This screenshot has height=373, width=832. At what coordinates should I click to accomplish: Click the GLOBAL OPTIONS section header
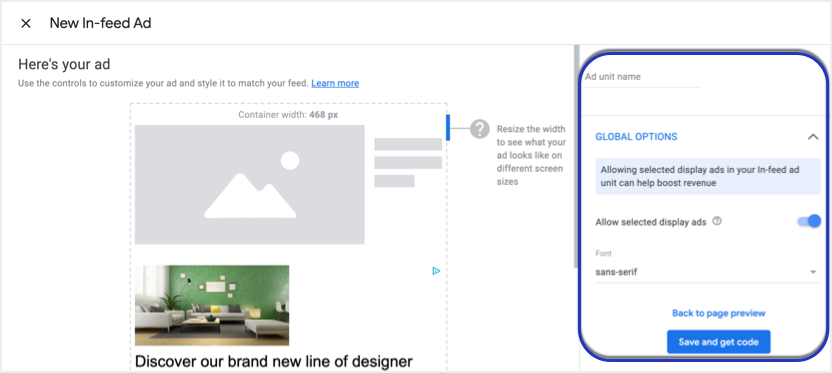pyautogui.click(x=636, y=137)
